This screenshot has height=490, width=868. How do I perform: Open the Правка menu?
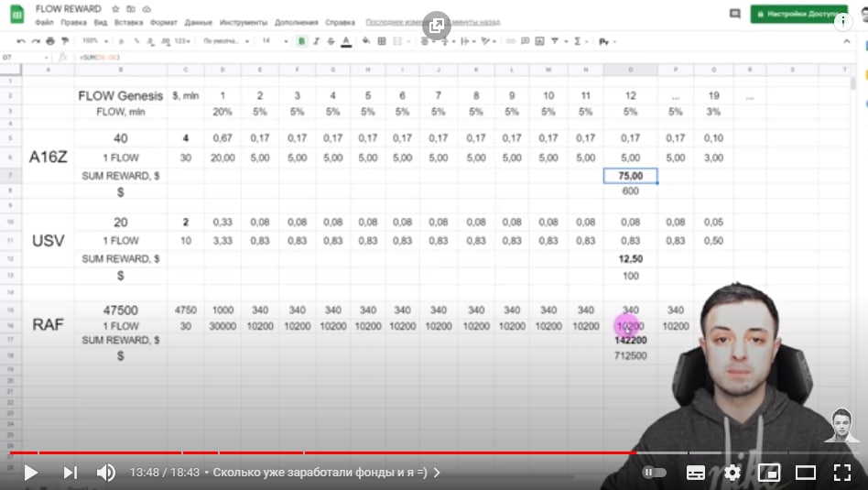coord(73,22)
